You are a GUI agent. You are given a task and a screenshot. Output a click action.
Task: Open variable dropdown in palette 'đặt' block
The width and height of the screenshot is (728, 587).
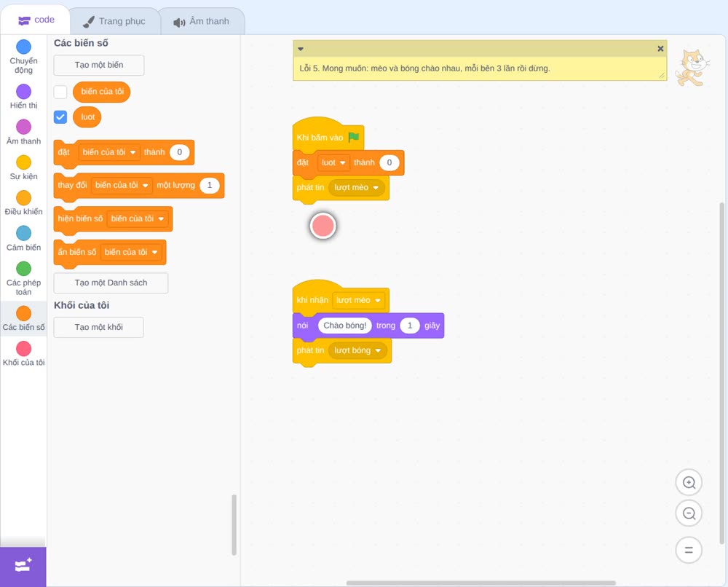point(110,152)
